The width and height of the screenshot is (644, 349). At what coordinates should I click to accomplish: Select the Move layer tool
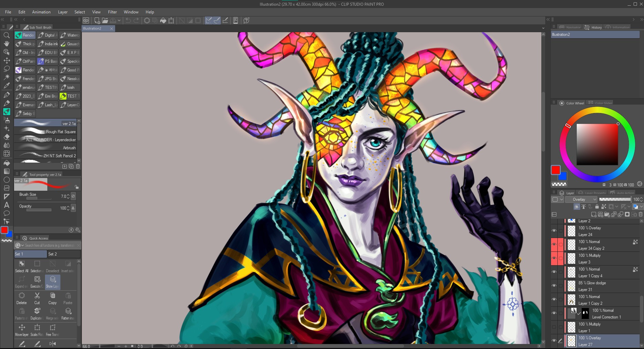(x=6, y=60)
